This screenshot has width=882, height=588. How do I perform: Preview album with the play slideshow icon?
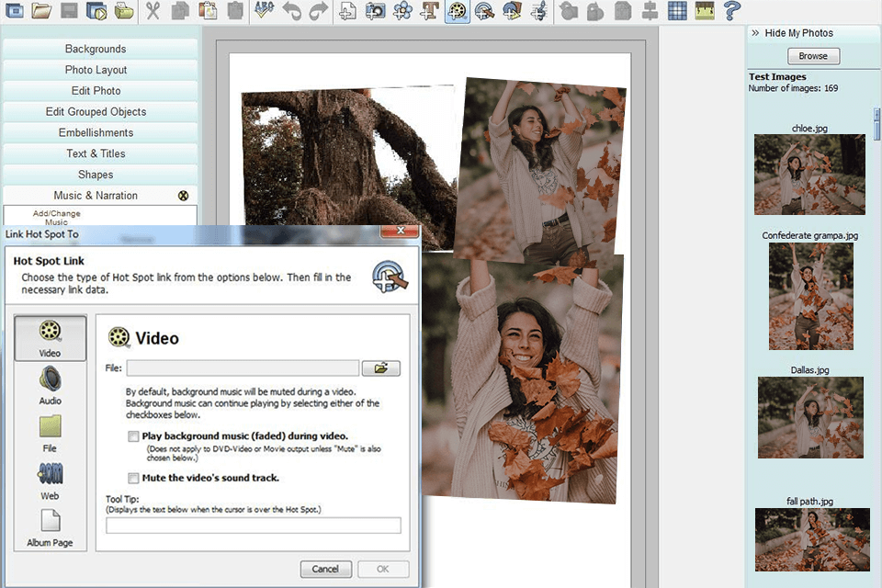pos(96,10)
